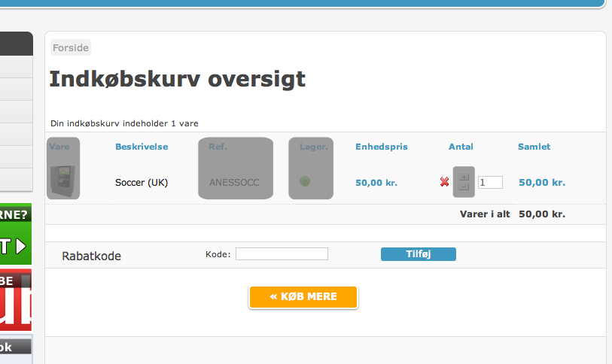Click the Beskrivelse column header
Screen dimensions: 612x364
pyautogui.click(x=142, y=147)
